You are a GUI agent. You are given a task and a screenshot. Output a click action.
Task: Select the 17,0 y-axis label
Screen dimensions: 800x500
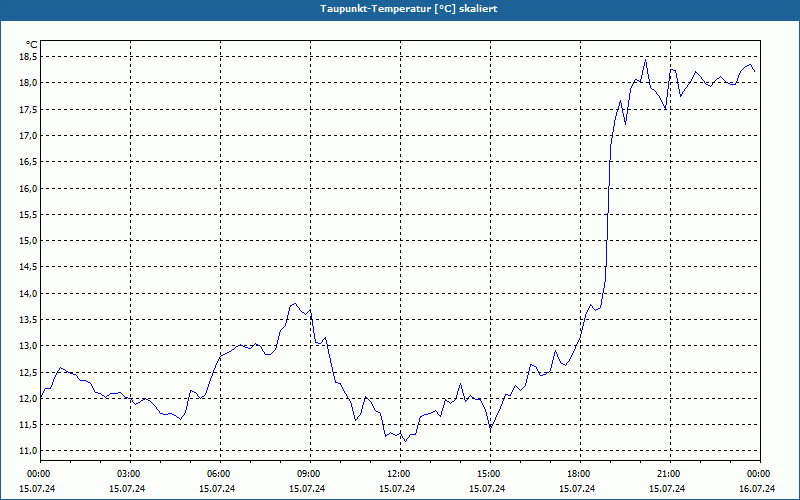pyautogui.click(x=29, y=136)
